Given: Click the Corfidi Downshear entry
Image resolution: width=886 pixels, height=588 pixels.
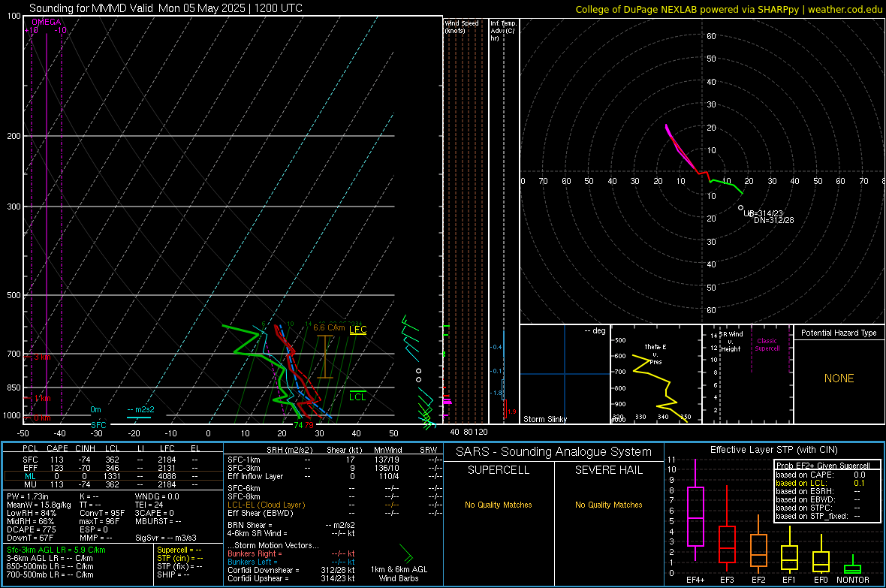Looking at the screenshot, I should (291, 570).
